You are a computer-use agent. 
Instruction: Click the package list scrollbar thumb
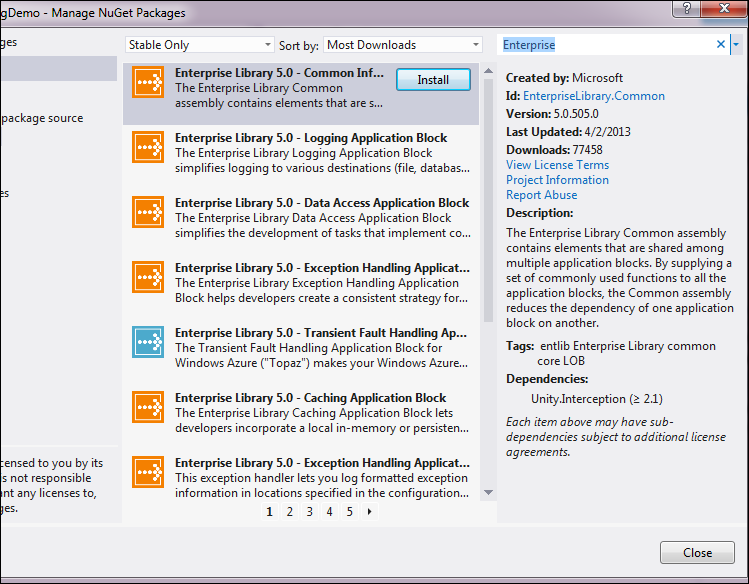pos(488,201)
